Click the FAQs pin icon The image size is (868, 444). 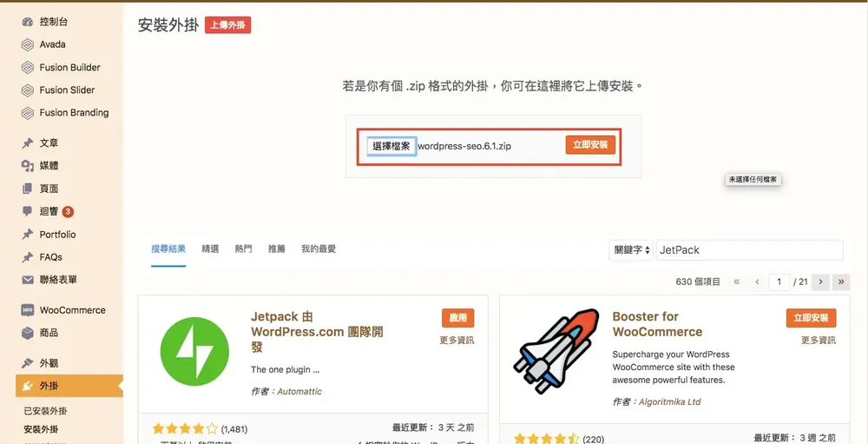pyautogui.click(x=27, y=257)
